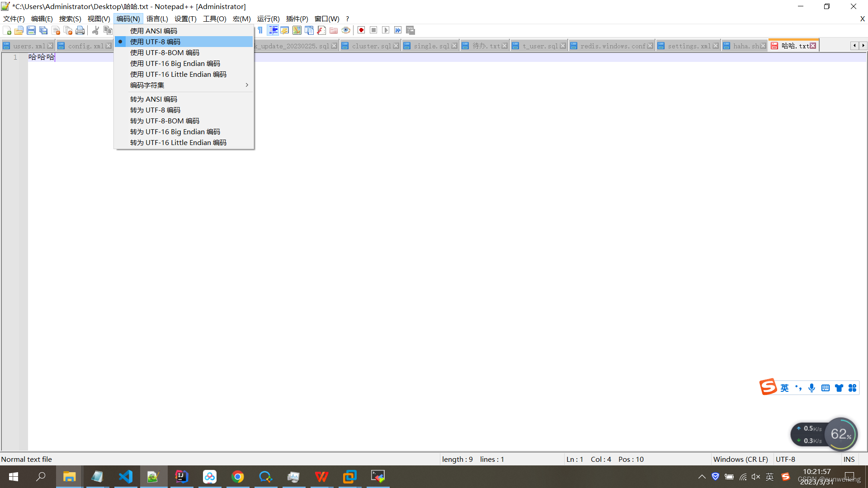Image resolution: width=868 pixels, height=488 pixels.
Task: Click the Save recorded macro icon
Action: coord(410,30)
